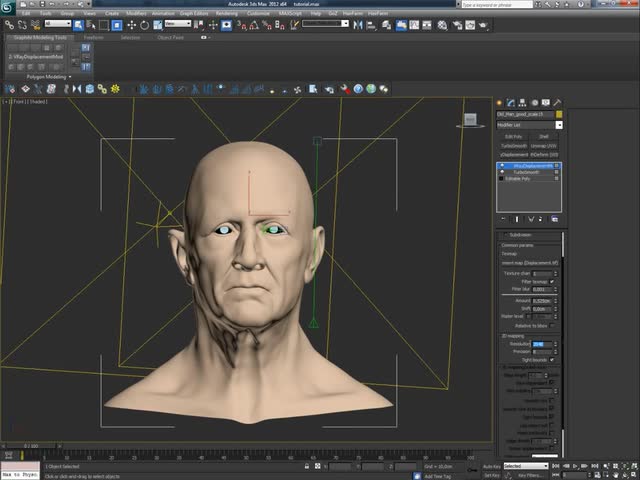Open the Utilities panel hammer icon
Screen dimensions: 640x480
pyautogui.click(x=557, y=103)
